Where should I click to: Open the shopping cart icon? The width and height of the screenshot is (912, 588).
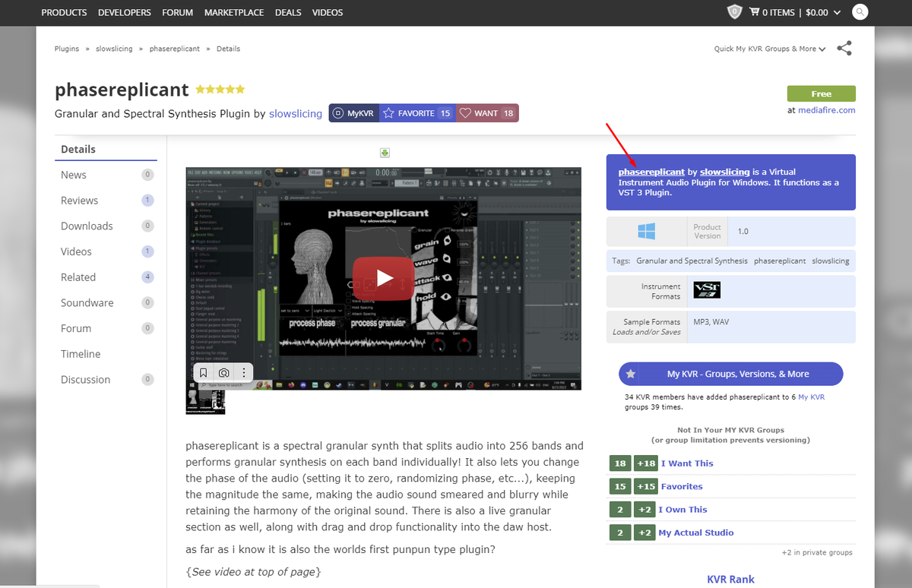pyautogui.click(x=754, y=12)
